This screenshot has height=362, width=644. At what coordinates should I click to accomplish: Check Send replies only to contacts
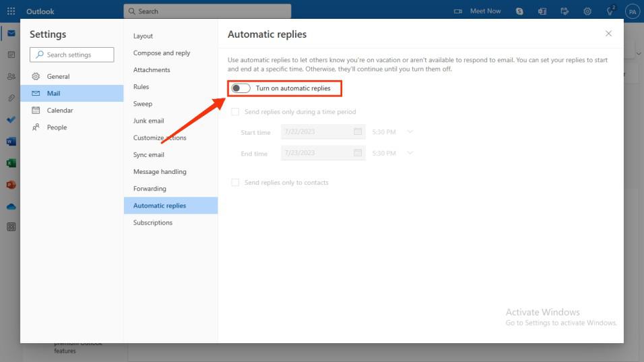coord(235,183)
